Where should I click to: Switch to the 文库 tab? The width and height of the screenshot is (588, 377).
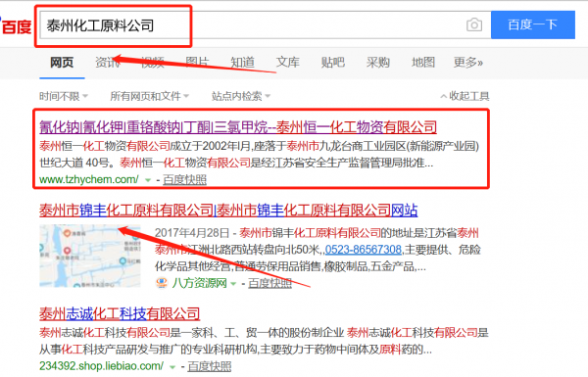287,63
